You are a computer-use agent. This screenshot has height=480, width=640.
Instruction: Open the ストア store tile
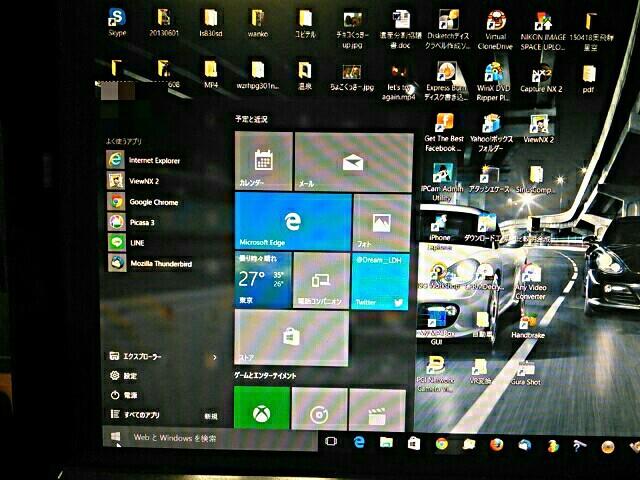point(291,337)
